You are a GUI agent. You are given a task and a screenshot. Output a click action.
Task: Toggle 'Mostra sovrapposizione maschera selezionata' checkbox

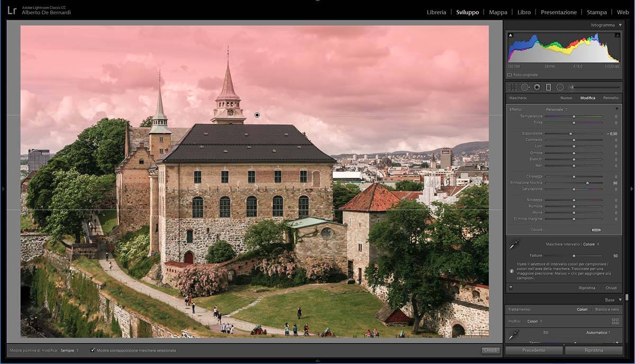click(x=93, y=350)
